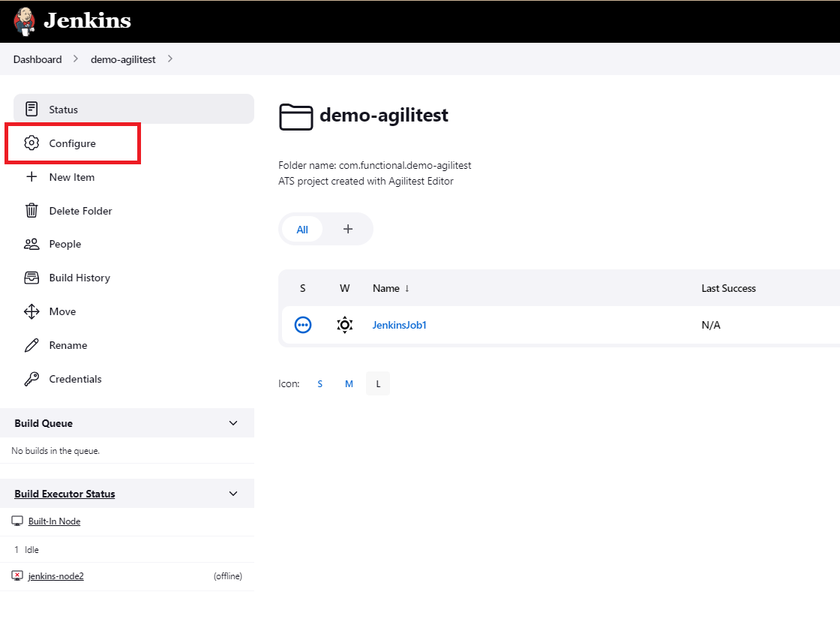
Task: Click 'ATS project created with Agilitest Editor'
Action: point(366,181)
